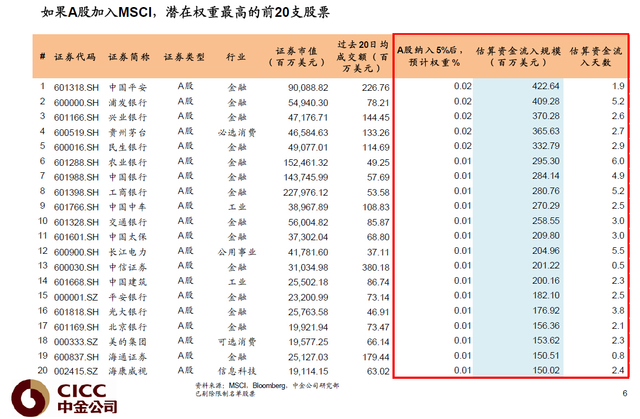Click stock code 600519.SH

point(76,133)
